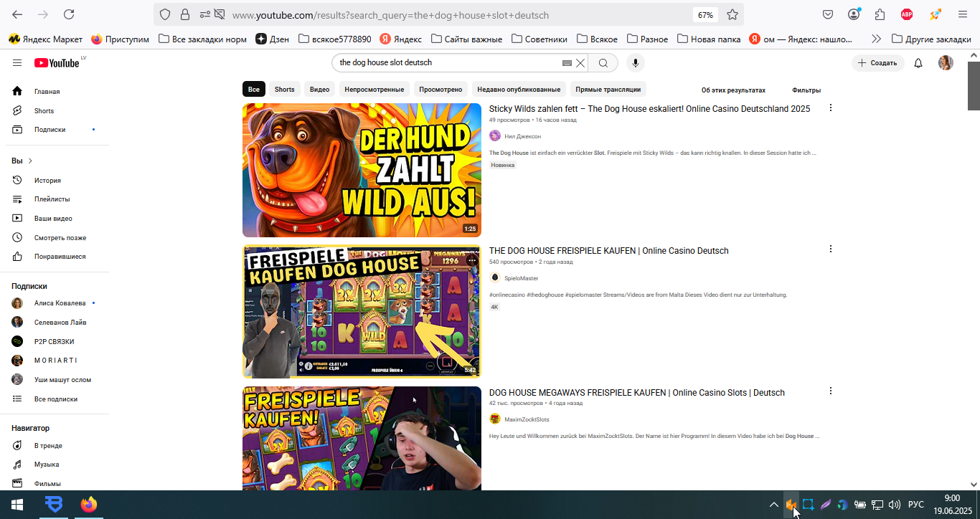Click the YouTube logo
The width and height of the screenshot is (980, 519).
pos(57,63)
